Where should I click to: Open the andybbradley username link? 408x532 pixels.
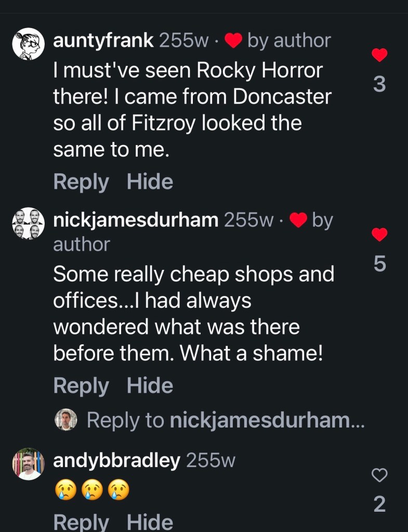117,460
